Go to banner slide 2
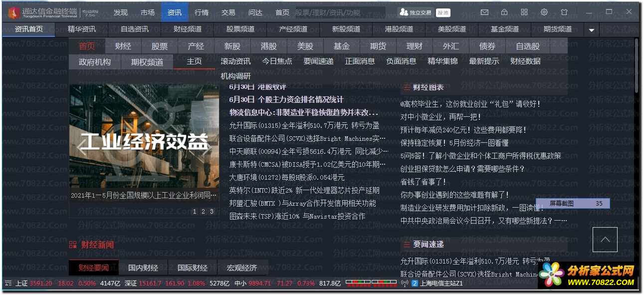Screen dimensions: 644x295 pyautogui.click(x=203, y=212)
